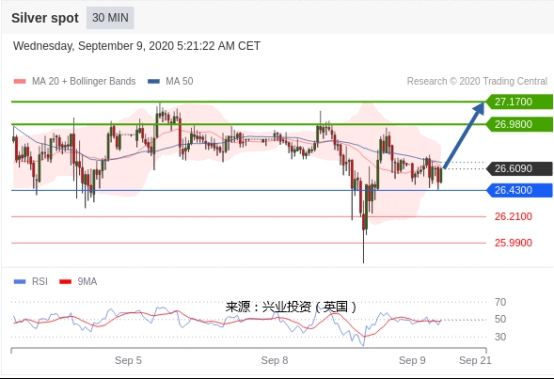554x379 pixels.
Task: Click the RSI 70 axis value
Action: coord(500,302)
